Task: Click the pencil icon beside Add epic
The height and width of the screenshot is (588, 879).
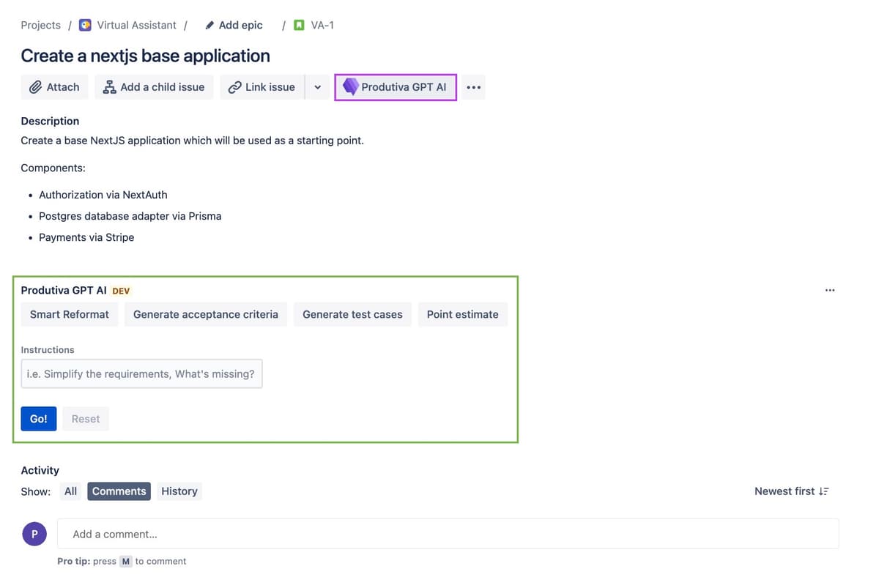Action: pyautogui.click(x=209, y=25)
